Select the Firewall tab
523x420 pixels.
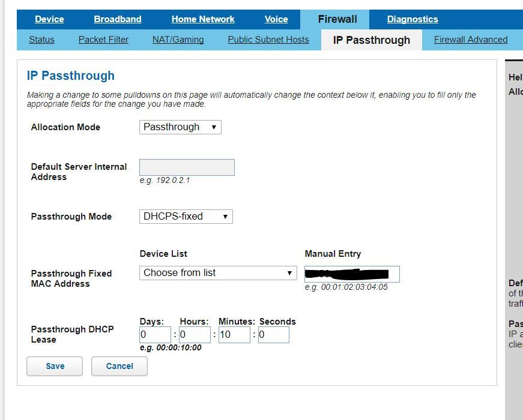(x=337, y=19)
